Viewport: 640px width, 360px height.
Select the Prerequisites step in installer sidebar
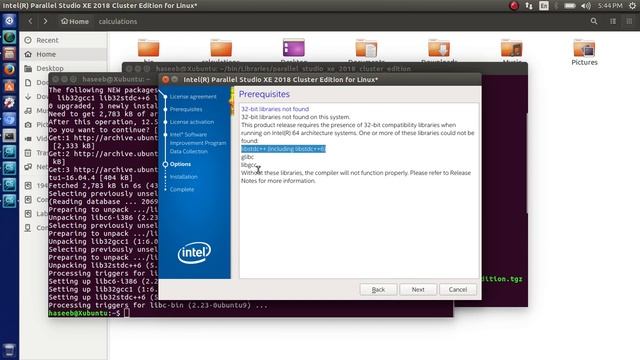tap(186, 109)
